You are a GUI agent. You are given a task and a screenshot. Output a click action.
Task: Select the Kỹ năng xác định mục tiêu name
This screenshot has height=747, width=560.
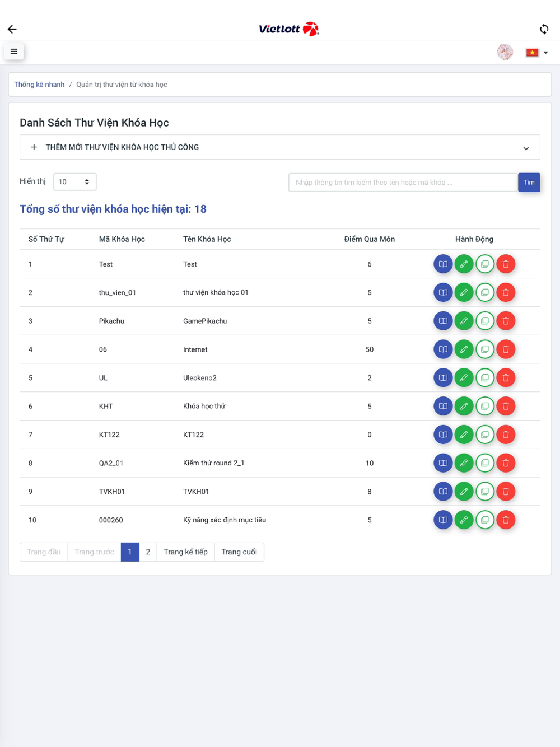tap(225, 520)
